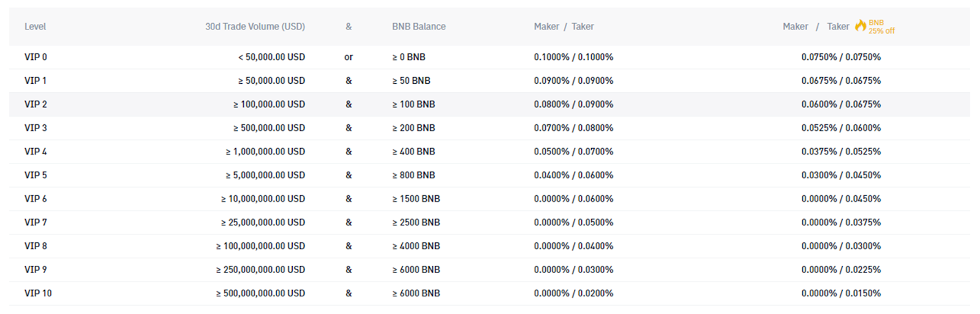Click the VIP 2 highlighted row label

click(x=36, y=105)
